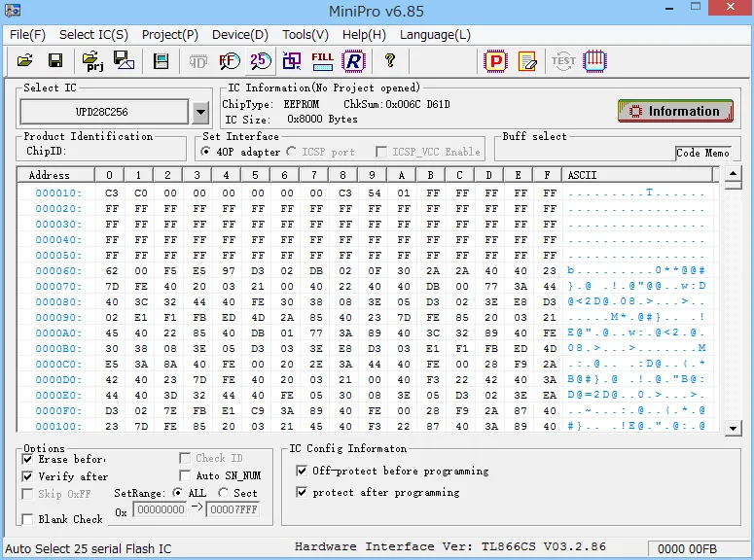754x560 pixels.
Task: Open the File(F) menu
Action: pyautogui.click(x=27, y=35)
